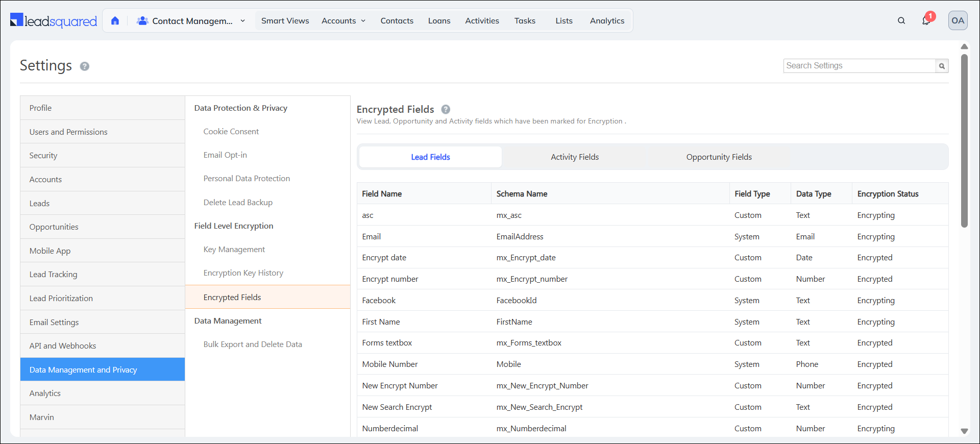Select Users and Permissions in sidebar

pos(68,132)
